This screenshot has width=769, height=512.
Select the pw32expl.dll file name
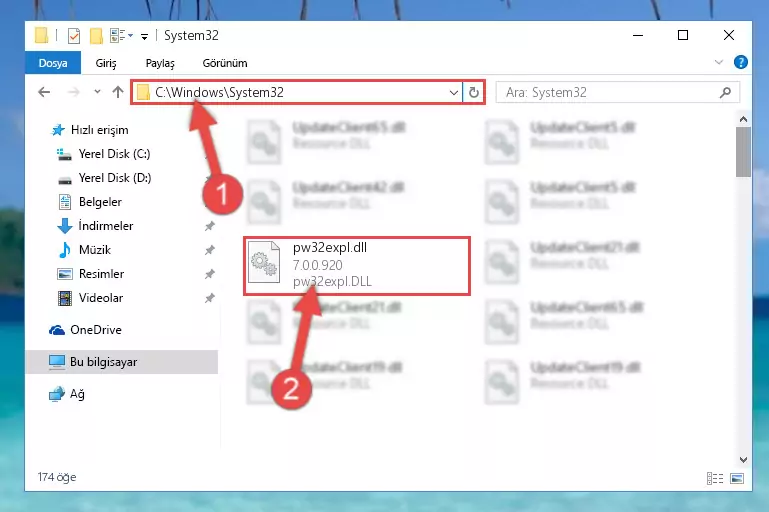(330, 248)
